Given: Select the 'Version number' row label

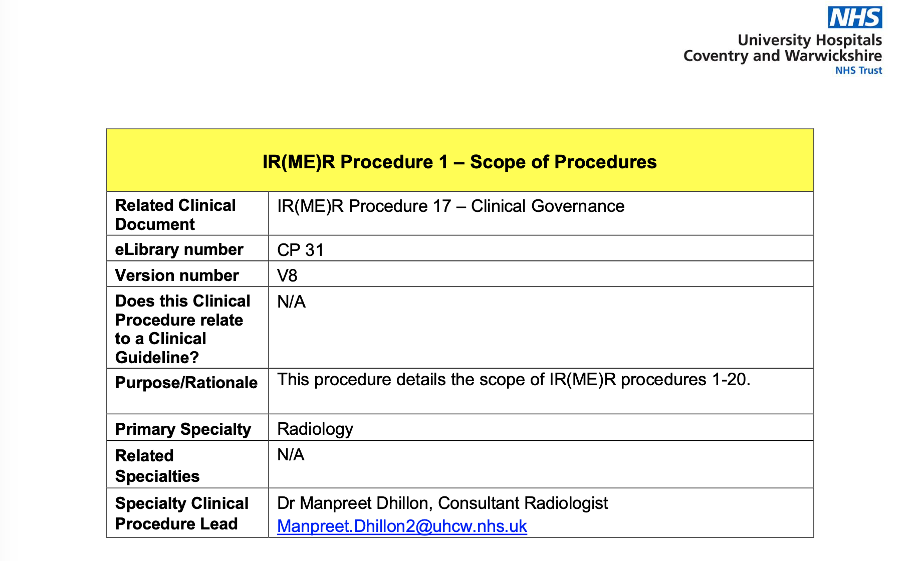Looking at the screenshot, I should 177,275.
